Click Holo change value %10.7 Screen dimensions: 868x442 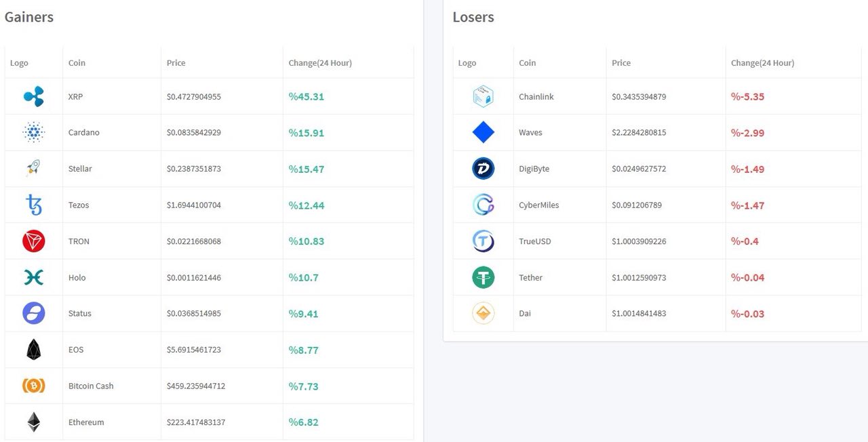304,277
